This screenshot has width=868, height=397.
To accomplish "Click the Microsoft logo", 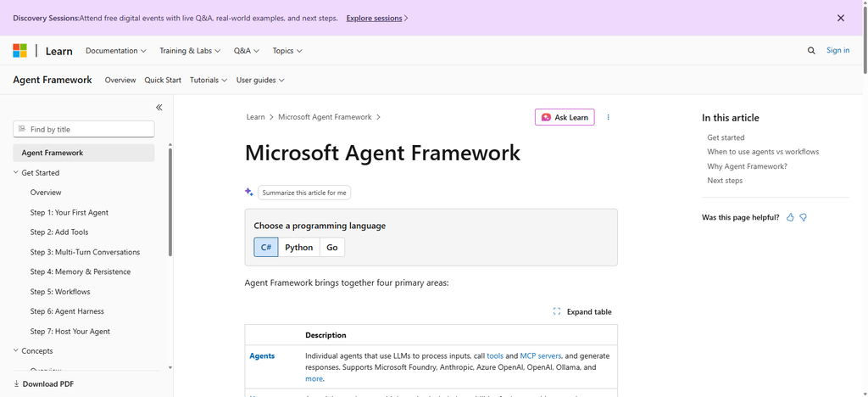I will pos(20,50).
